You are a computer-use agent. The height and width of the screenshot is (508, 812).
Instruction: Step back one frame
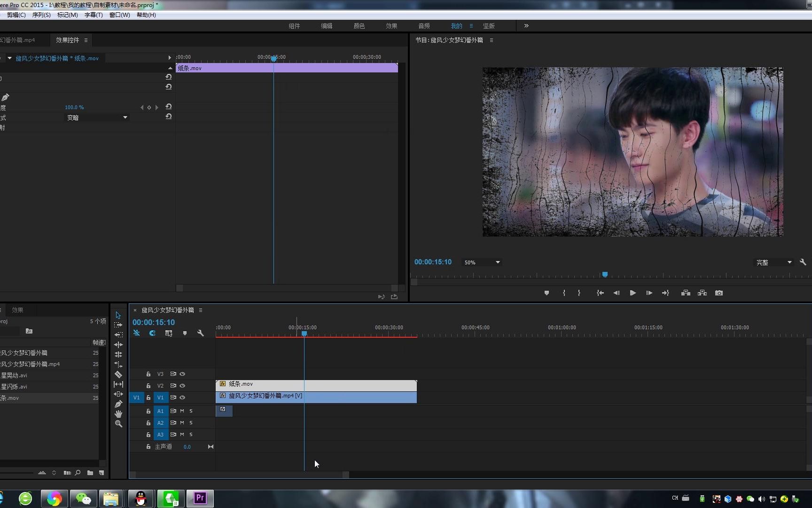tap(616, 293)
